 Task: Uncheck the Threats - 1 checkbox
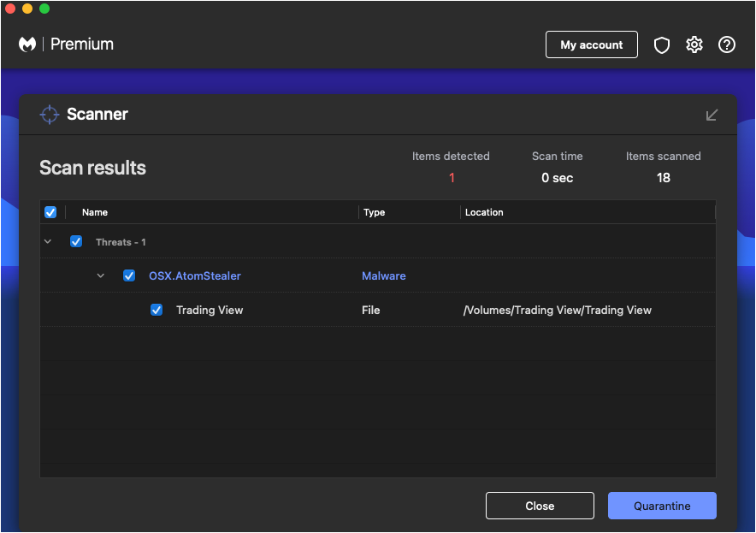click(76, 241)
